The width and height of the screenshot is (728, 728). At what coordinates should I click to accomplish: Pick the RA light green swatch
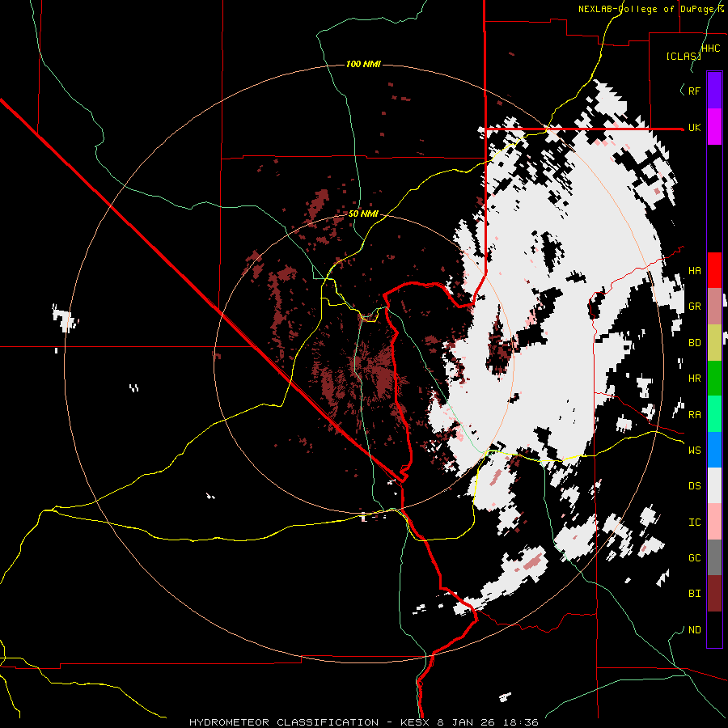[x=714, y=413]
